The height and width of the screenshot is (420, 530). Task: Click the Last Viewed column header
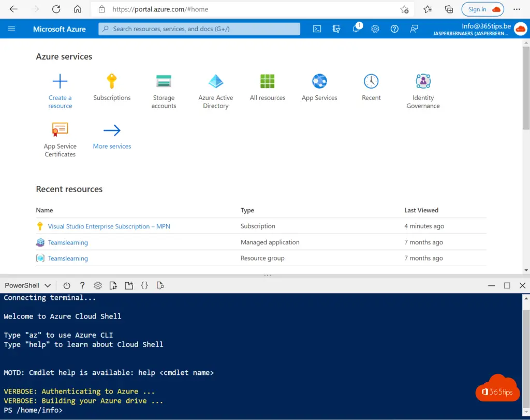(x=421, y=210)
